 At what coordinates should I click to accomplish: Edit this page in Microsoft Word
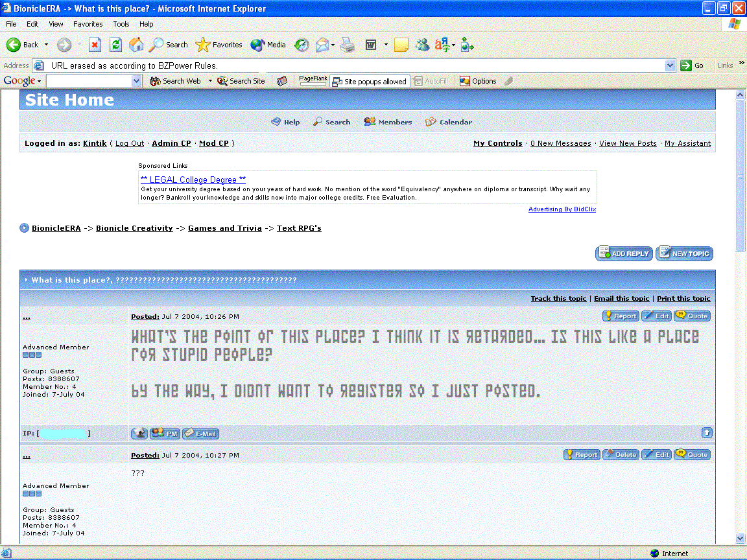pos(371,44)
